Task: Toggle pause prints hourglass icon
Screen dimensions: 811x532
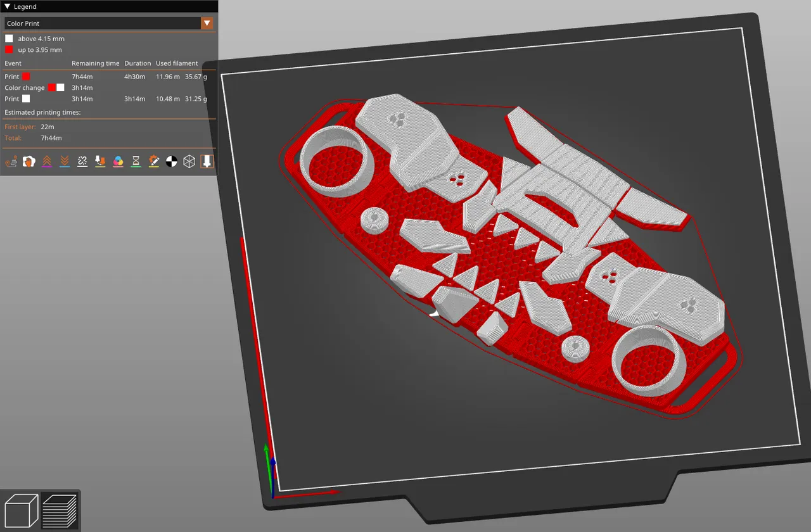Action: click(x=136, y=161)
